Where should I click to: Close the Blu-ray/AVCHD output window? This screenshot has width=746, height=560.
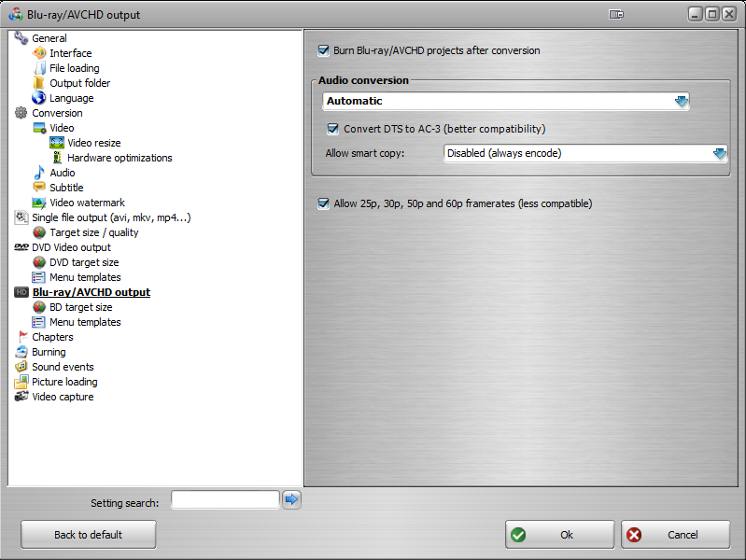point(729,14)
